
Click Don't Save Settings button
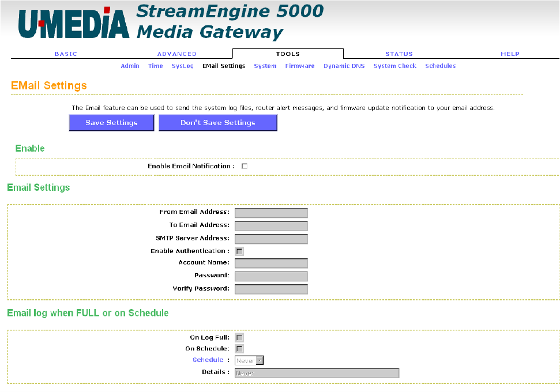coord(218,123)
